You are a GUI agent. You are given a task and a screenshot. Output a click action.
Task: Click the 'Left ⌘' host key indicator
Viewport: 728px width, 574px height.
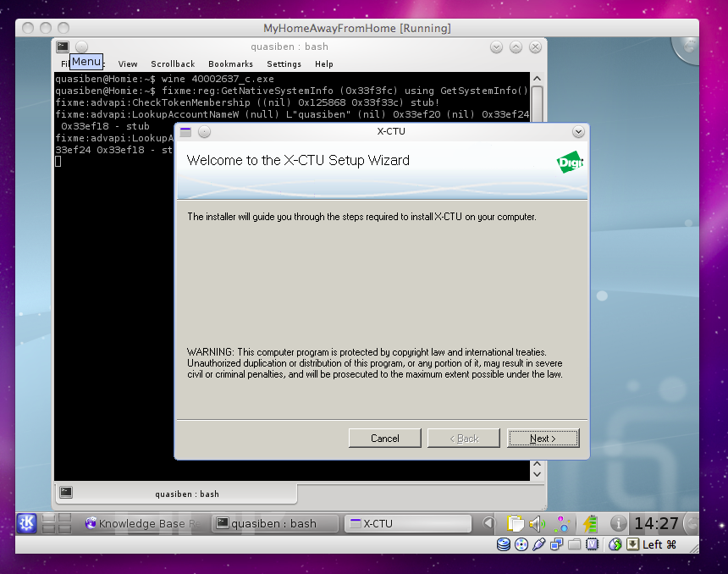coord(659,544)
